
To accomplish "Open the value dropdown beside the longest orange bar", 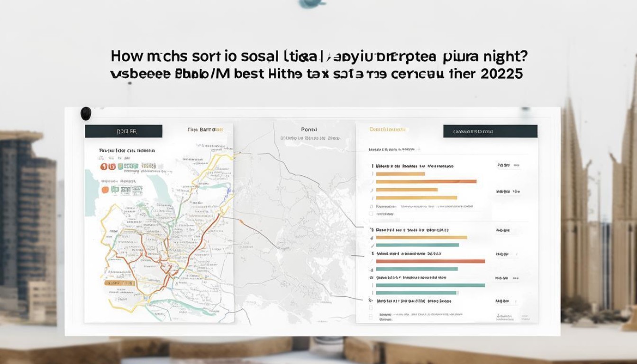I will coord(508,192).
